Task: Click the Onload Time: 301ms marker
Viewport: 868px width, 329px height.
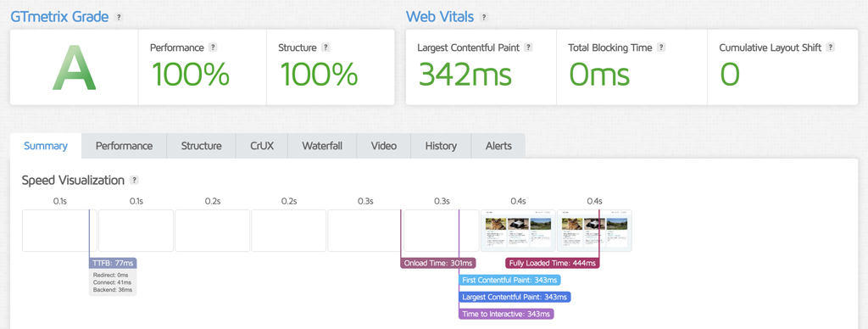Action: click(438, 263)
